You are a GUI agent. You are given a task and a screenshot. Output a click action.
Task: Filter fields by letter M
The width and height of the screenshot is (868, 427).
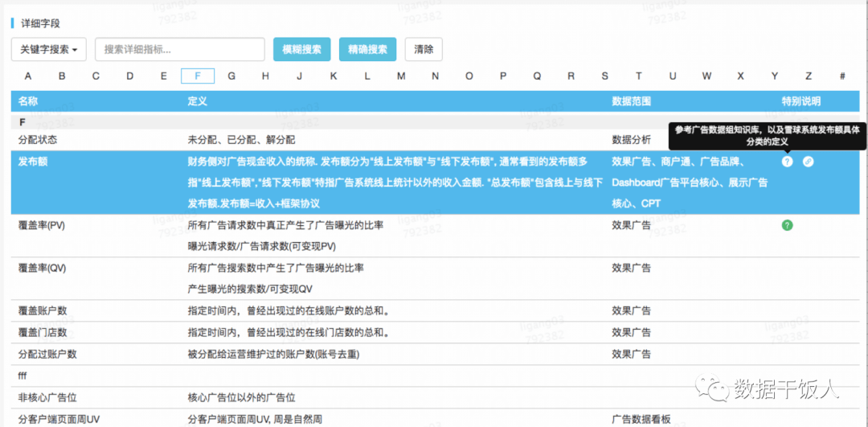[x=401, y=76]
